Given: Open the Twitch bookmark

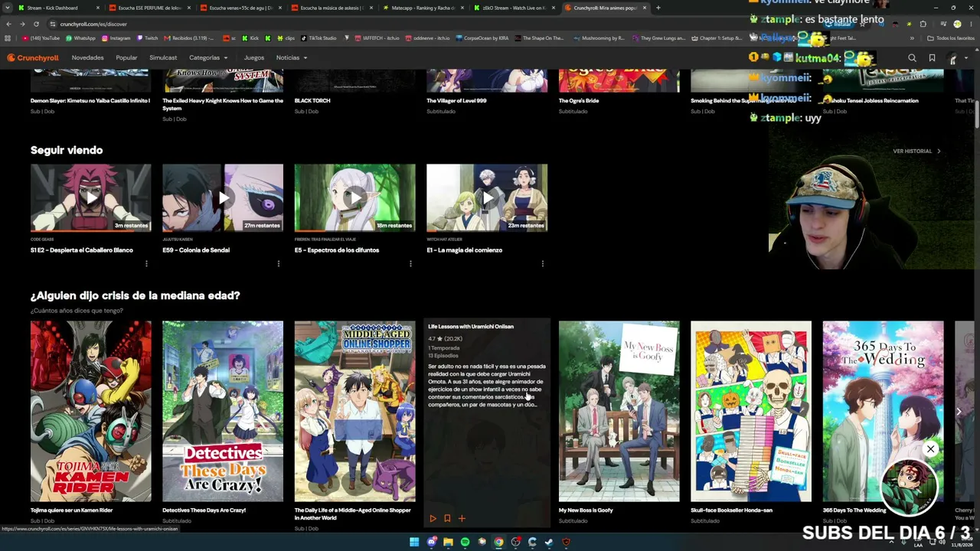Looking at the screenshot, I should pyautogui.click(x=147, y=37).
